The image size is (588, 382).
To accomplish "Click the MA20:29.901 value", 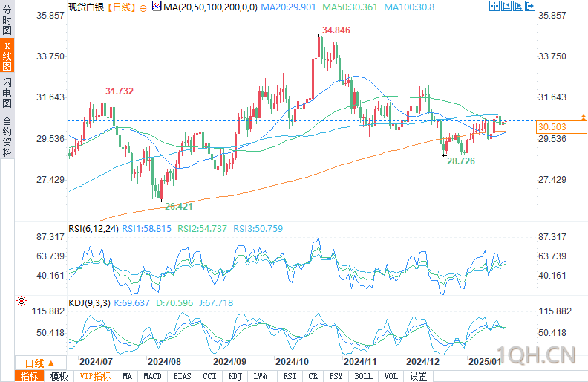I will click(288, 7).
